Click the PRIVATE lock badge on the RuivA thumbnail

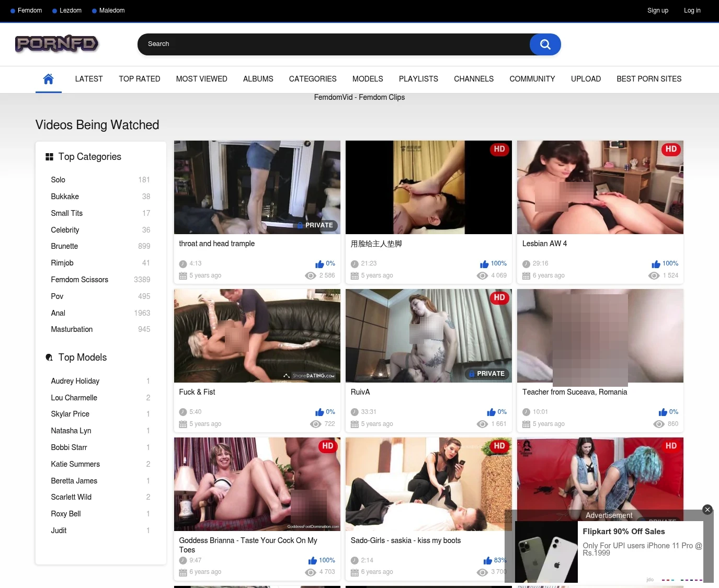coord(486,374)
